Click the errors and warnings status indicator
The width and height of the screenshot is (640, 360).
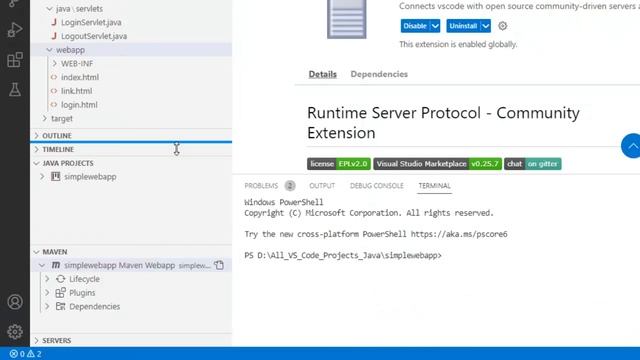25,354
